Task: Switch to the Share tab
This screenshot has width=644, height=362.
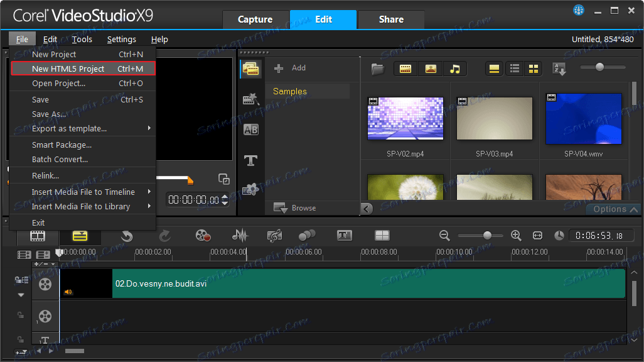Action: point(390,19)
